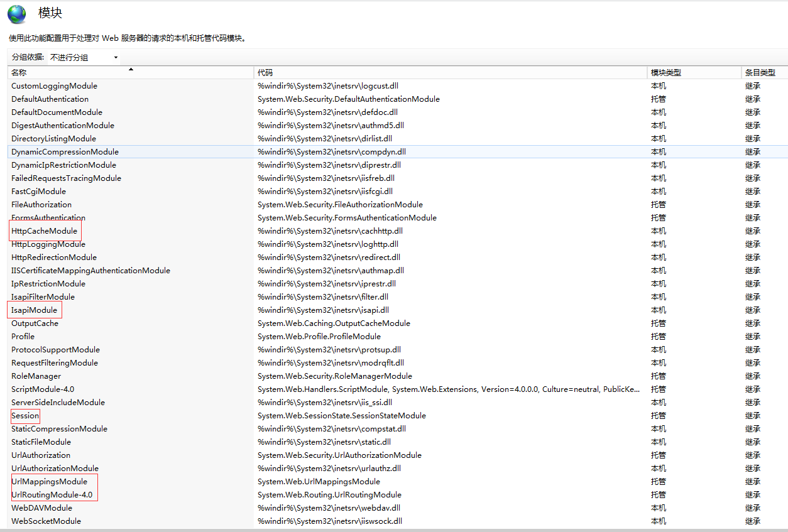Click the sort arrow above 名称 header
788x532 pixels.
[131, 68]
